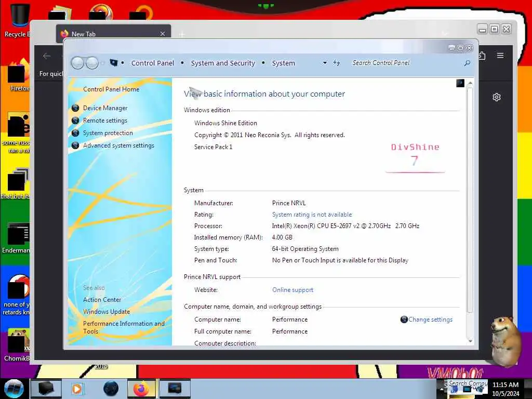The height and width of the screenshot is (399, 532).
Task: Click the gopher mascot on the desktop
Action: (x=504, y=341)
